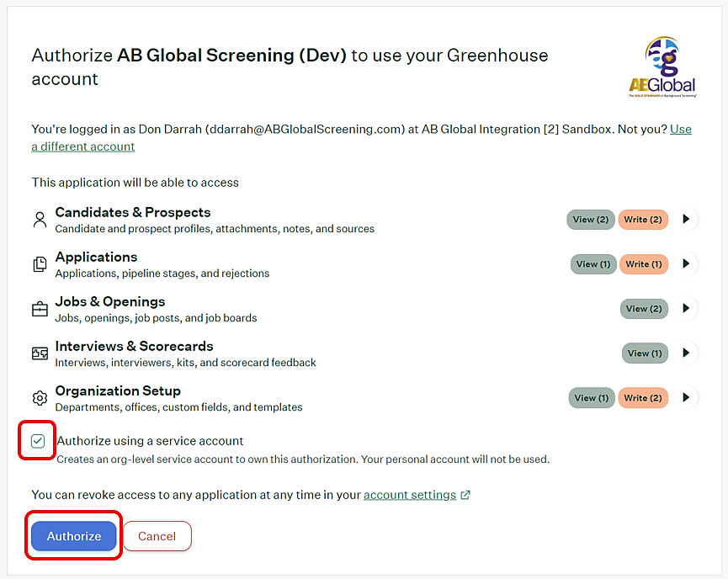Viewport: 728px width, 579px height.
Task: Click the Interviews & Scorecards icon
Action: pos(40,353)
